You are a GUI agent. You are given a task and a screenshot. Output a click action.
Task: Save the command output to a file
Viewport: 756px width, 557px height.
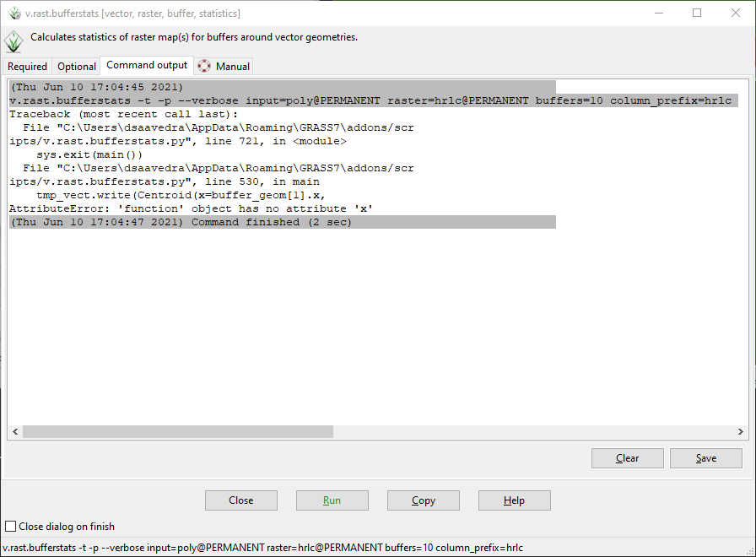point(705,457)
